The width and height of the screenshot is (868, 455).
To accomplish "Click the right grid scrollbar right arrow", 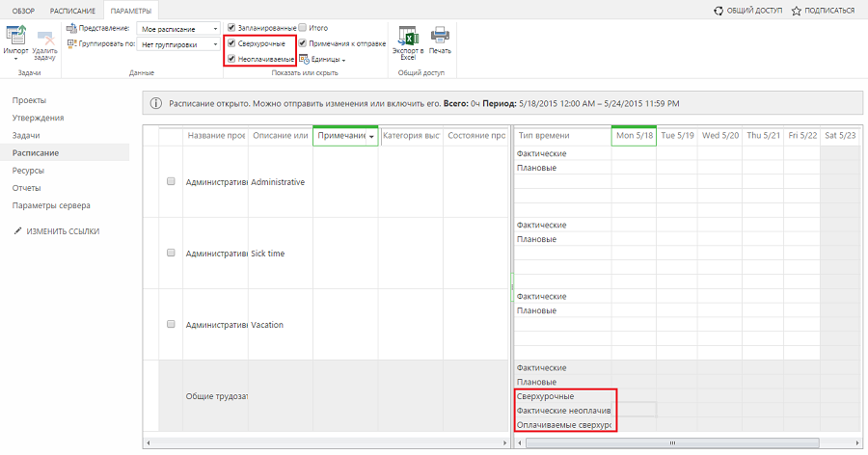I will click(x=857, y=442).
